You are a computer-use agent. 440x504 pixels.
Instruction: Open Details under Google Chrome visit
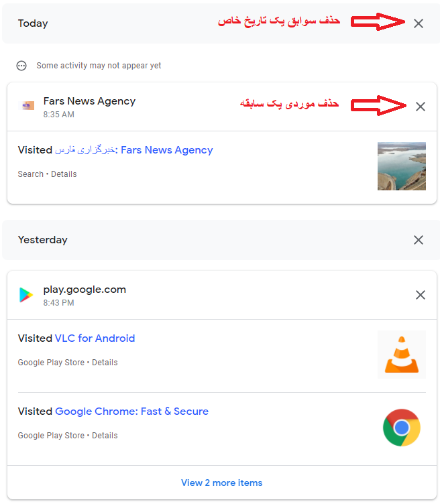pos(105,435)
